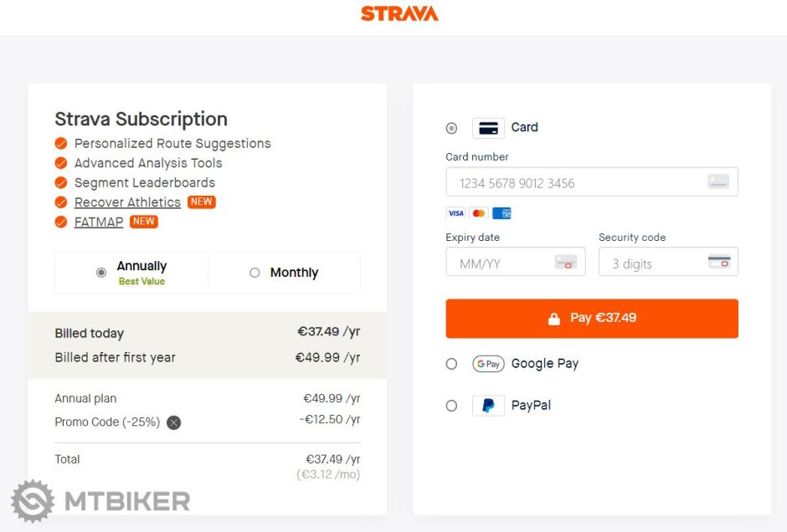
Task: Click the NEW badge beside FATMAP
Action: point(143,221)
